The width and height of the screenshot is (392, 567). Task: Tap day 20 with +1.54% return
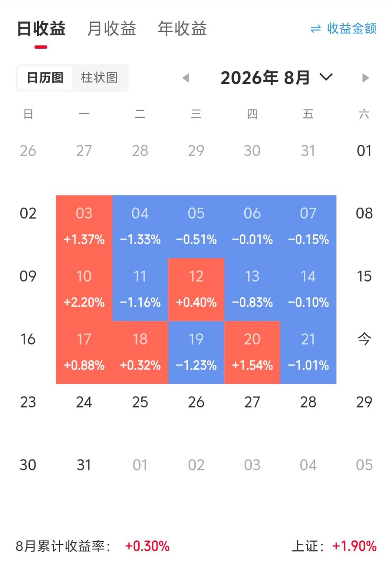coord(252,352)
